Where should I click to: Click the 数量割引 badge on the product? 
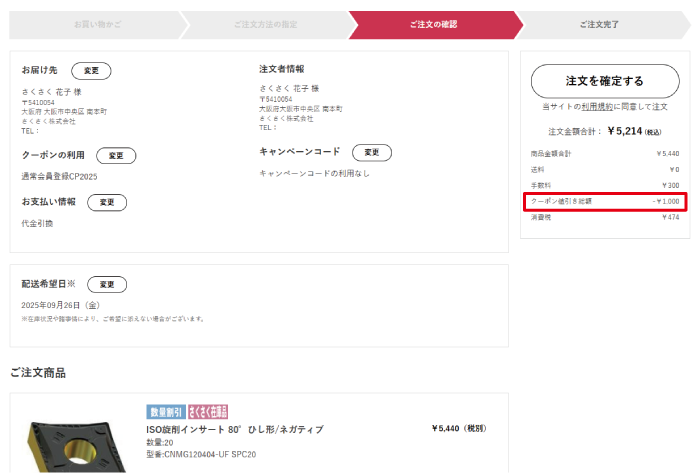(165, 412)
